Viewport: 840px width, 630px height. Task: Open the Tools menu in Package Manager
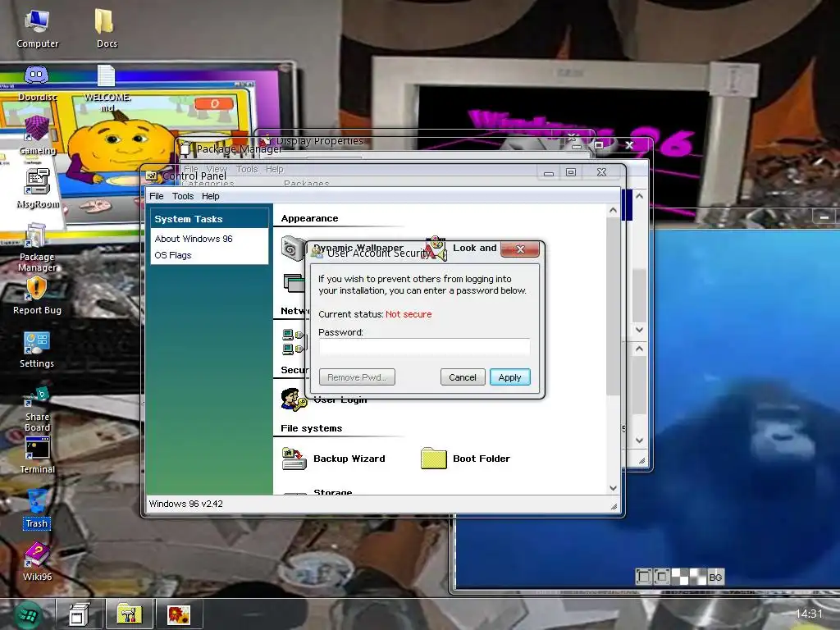(247, 169)
